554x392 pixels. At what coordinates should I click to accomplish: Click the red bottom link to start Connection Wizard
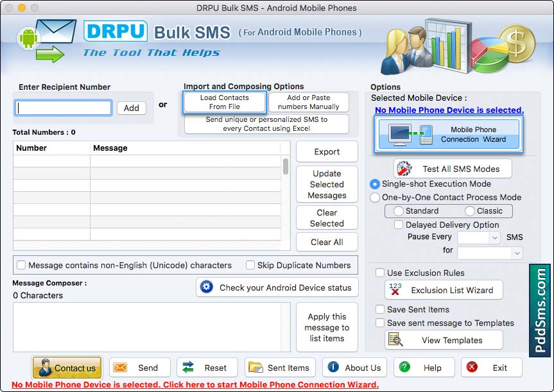[195, 384]
